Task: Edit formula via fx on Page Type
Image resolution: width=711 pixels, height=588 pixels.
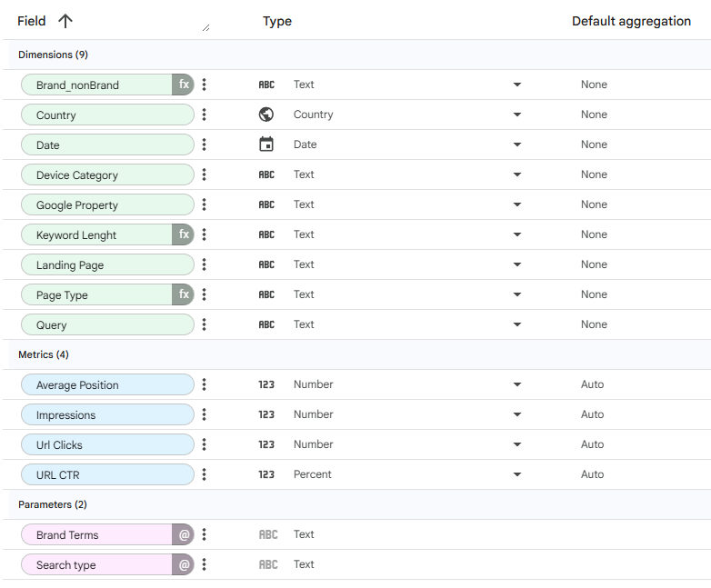Action: pos(184,294)
